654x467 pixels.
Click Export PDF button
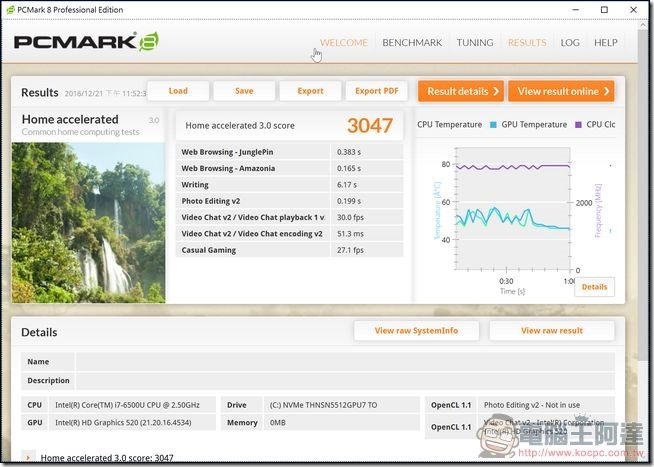377,91
